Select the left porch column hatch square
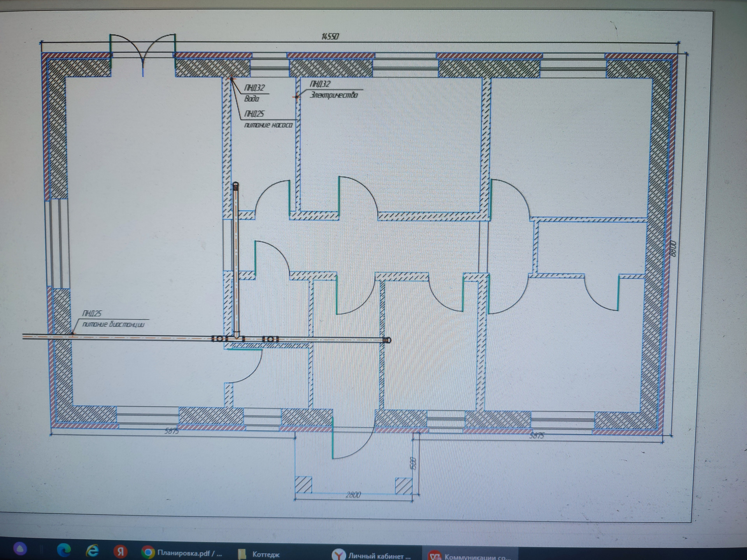The width and height of the screenshot is (747, 560). pos(303,485)
